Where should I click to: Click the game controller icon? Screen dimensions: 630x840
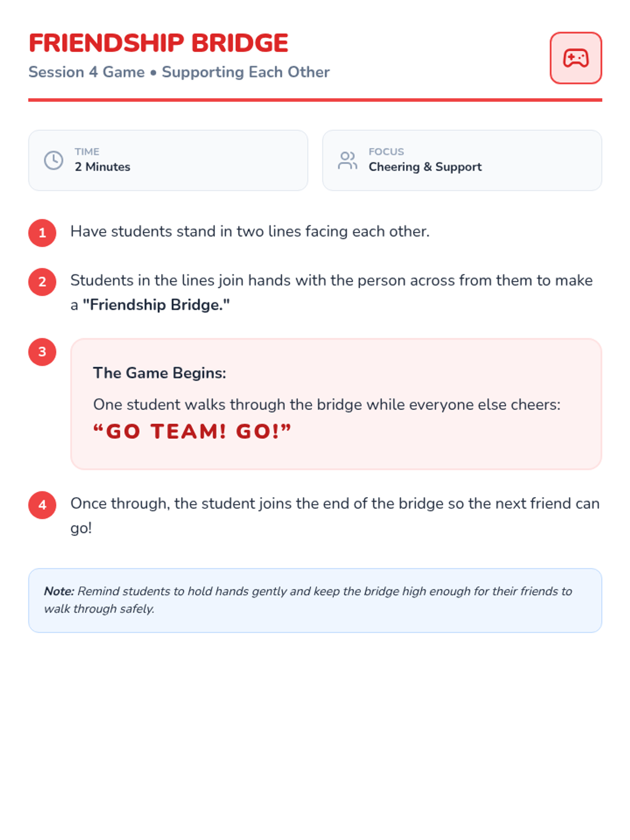tap(575, 58)
